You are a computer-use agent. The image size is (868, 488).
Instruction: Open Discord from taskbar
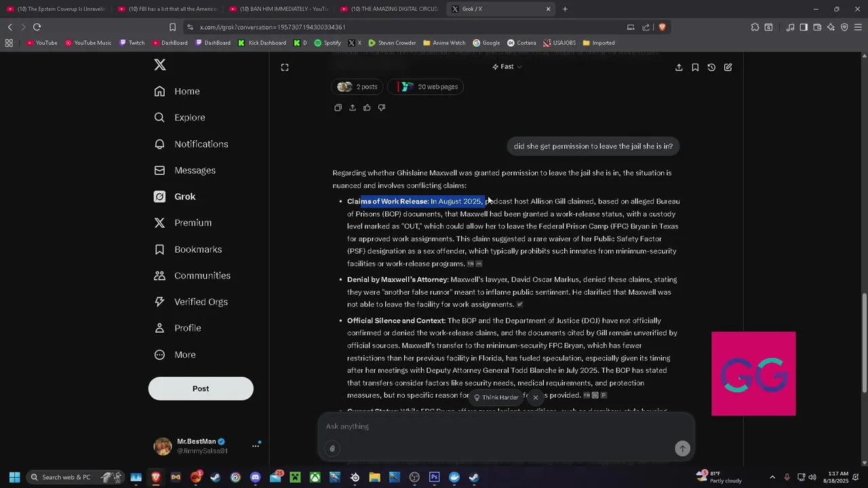click(255, 477)
